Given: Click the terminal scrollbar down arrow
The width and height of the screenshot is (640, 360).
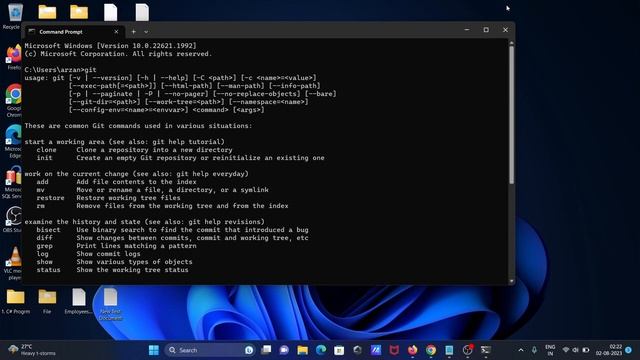Looking at the screenshot, I should pyautogui.click(x=511, y=281).
